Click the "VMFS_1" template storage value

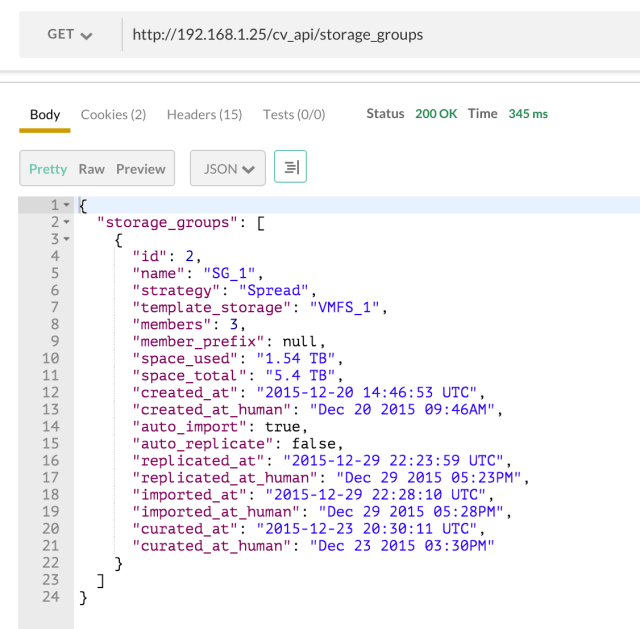pyautogui.click(x=344, y=307)
